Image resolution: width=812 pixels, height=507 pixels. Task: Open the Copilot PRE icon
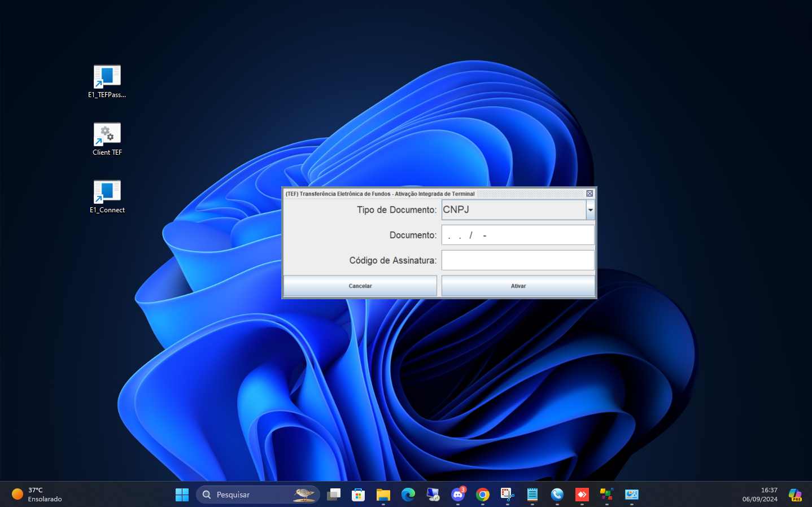[x=795, y=495]
